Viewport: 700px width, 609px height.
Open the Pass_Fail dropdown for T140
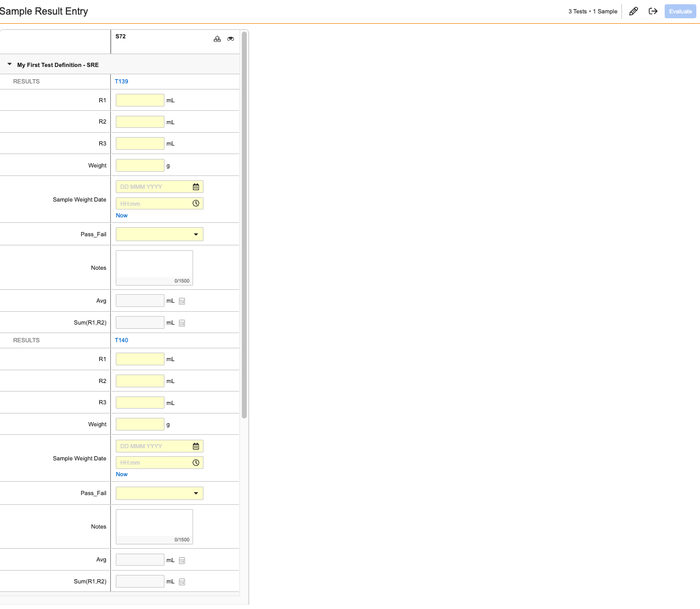[160, 493]
